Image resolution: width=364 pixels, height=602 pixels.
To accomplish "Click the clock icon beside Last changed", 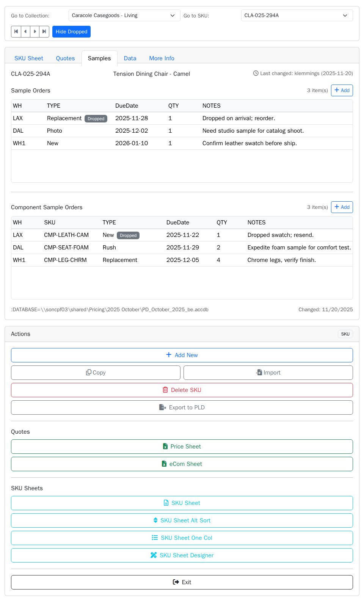I will 256,73.
